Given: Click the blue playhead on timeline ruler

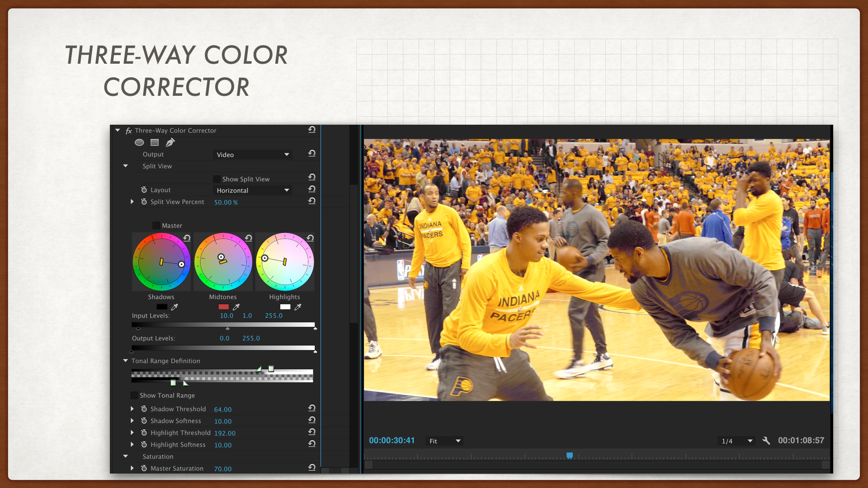Looking at the screenshot, I should pos(570,455).
